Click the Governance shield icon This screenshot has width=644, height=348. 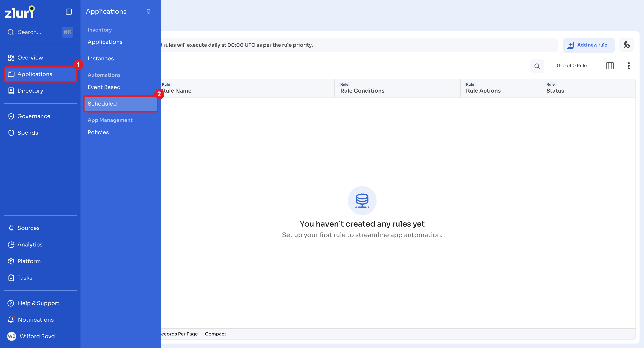tap(11, 116)
